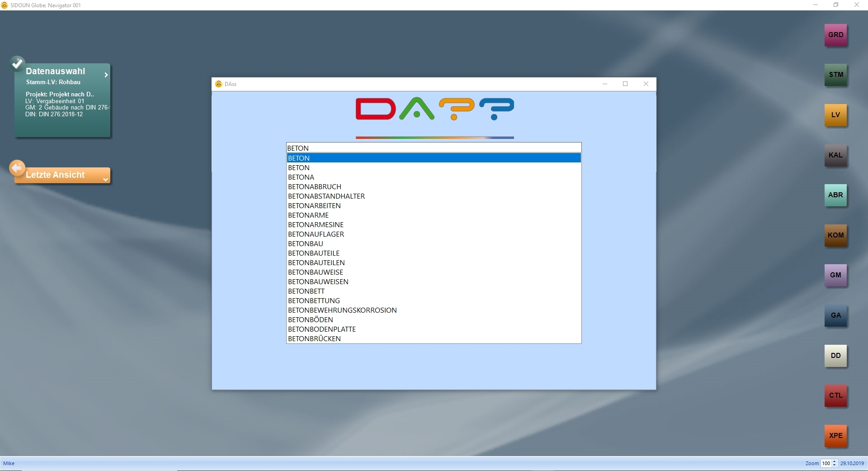Open the XPE module tile
Viewport: 868px width, 471px height.
click(x=835, y=436)
